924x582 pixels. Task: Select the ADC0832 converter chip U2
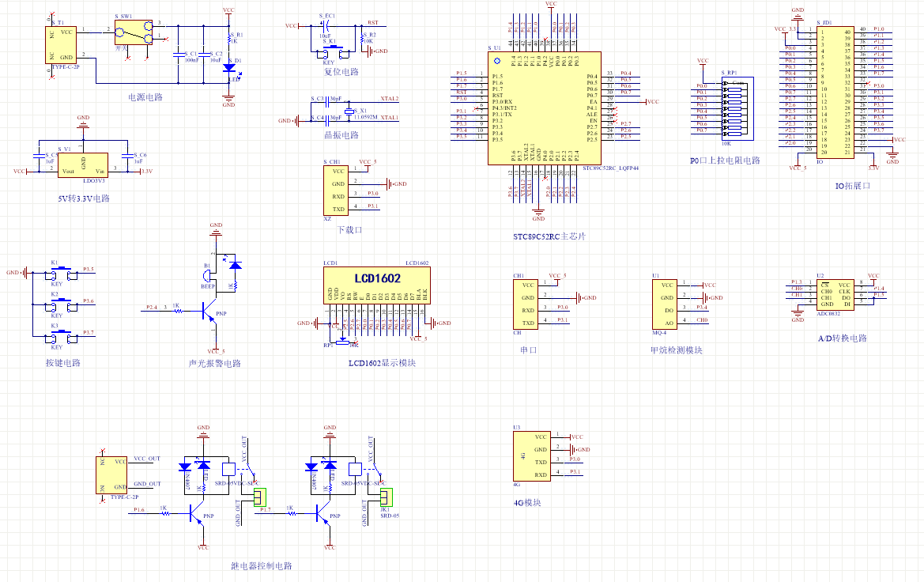[x=835, y=294]
